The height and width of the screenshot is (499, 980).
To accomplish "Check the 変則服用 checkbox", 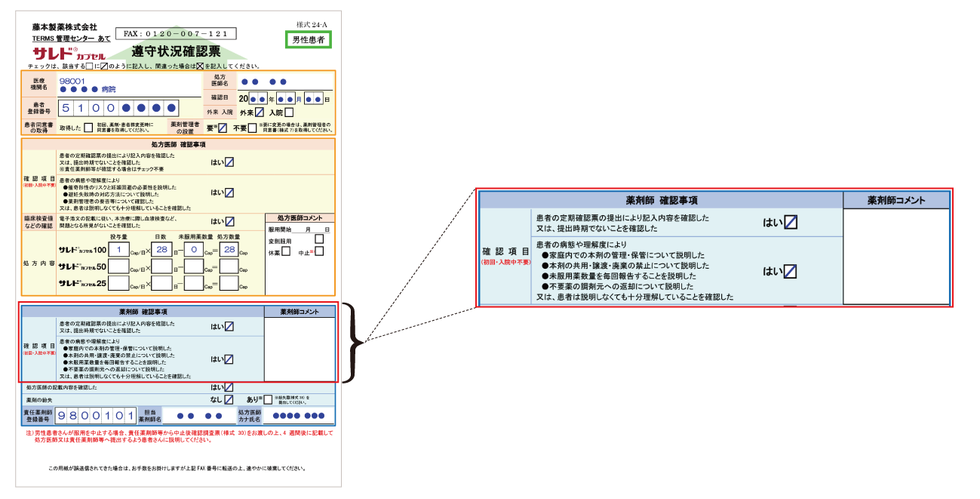I will point(319,239).
